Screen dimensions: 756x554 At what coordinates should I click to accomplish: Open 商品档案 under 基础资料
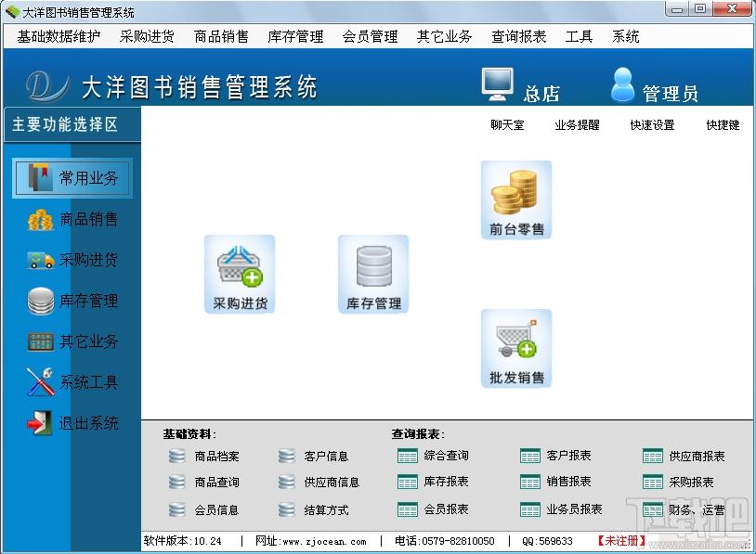click(x=204, y=457)
